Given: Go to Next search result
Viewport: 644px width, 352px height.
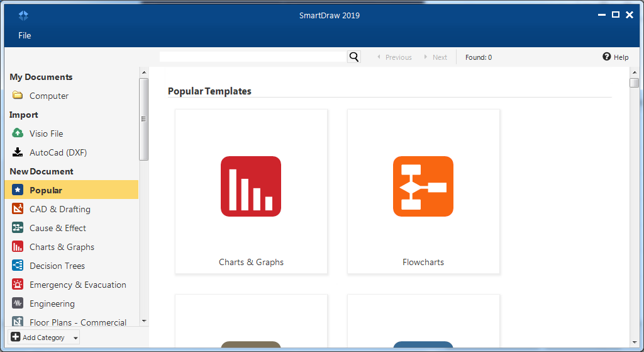Looking at the screenshot, I should (436, 57).
